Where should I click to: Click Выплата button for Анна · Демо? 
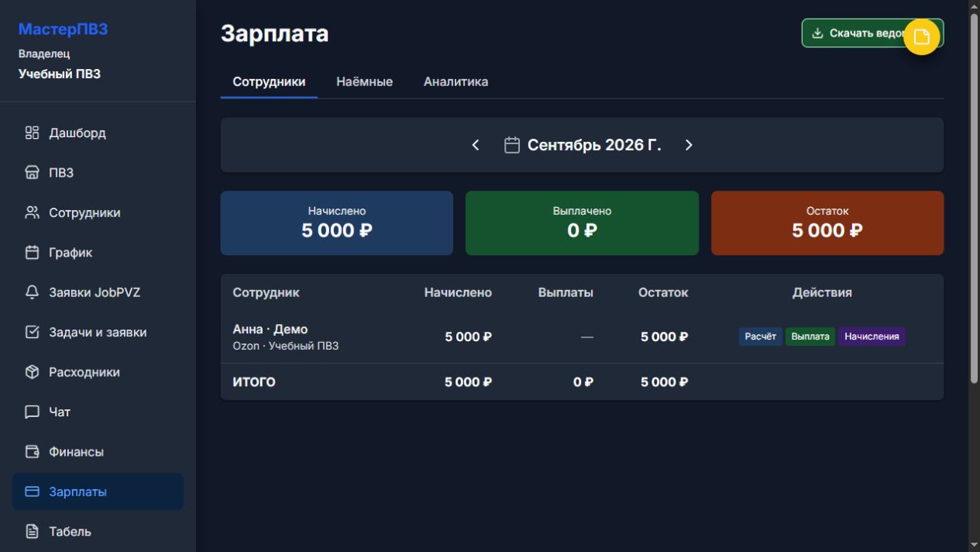(810, 336)
